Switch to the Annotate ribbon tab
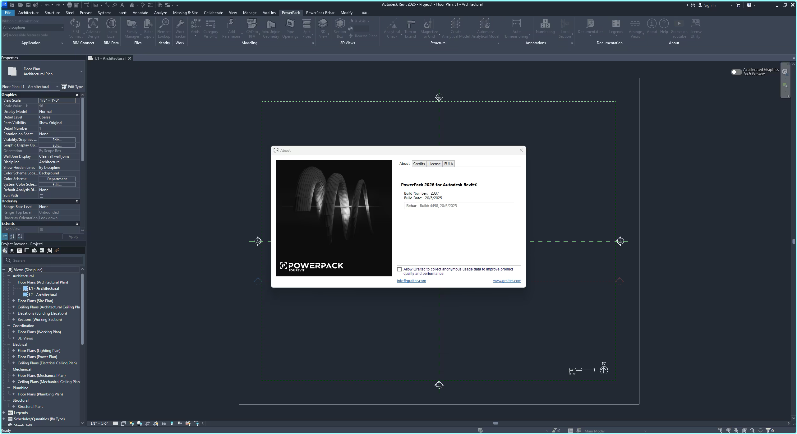This screenshot has height=434, width=797. (x=140, y=12)
